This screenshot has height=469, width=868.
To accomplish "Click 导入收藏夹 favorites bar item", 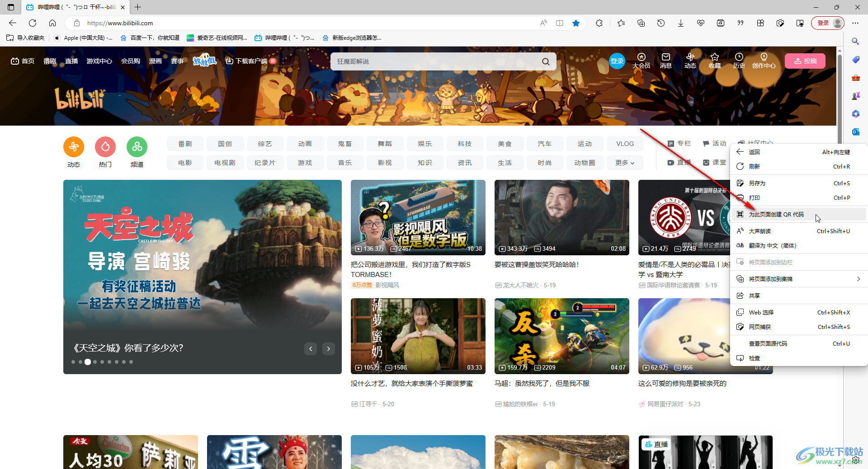I will [x=26, y=38].
